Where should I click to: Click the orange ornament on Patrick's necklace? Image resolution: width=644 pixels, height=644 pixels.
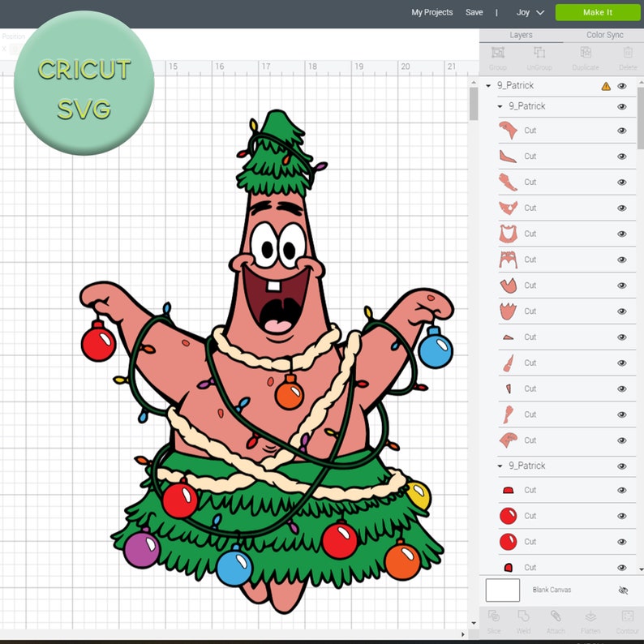click(x=289, y=393)
